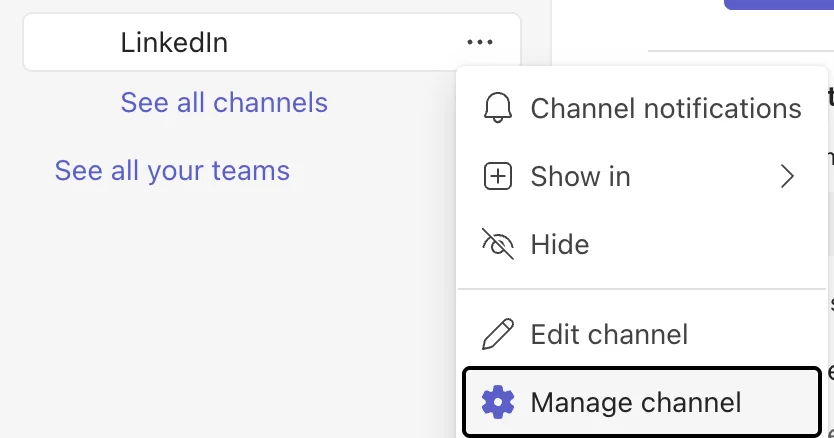This screenshot has height=438, width=834.
Task: Click the crossed-out eye Hide icon
Action: pos(498,244)
